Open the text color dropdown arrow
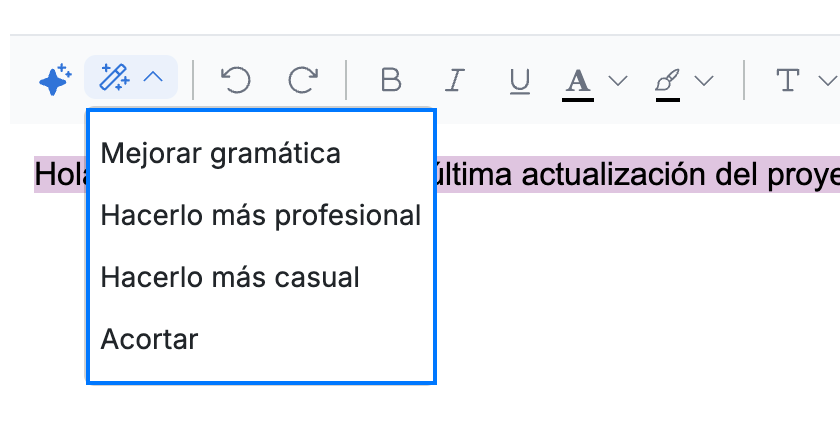840x440 pixels. tap(618, 81)
